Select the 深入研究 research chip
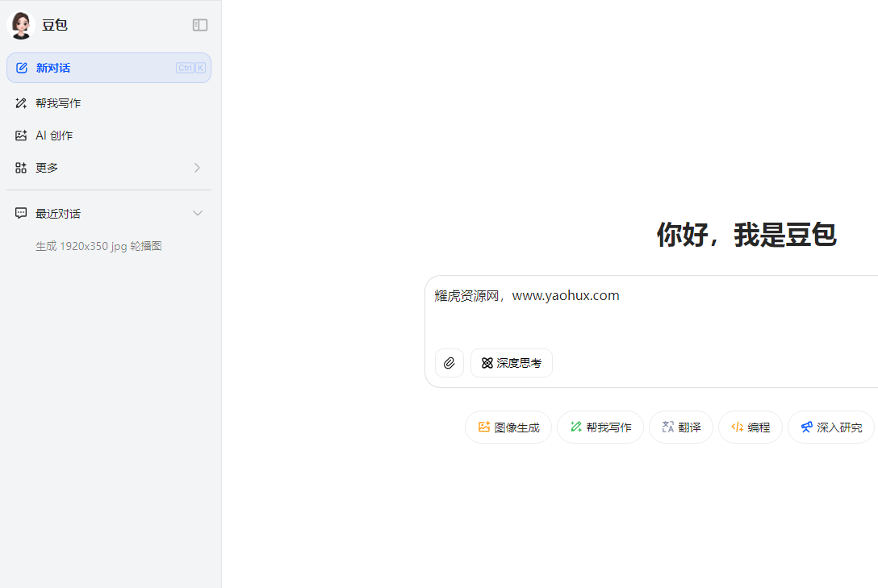This screenshot has height=588, width=878. pos(831,427)
